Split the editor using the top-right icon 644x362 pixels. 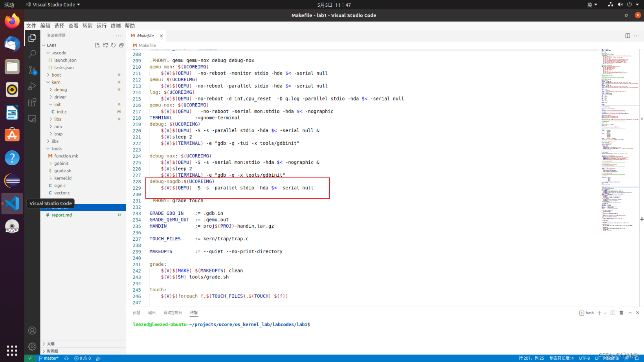click(x=627, y=35)
